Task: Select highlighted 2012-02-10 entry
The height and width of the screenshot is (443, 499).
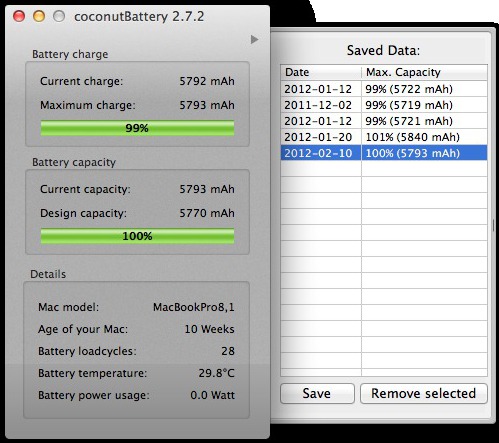Action: (384, 153)
